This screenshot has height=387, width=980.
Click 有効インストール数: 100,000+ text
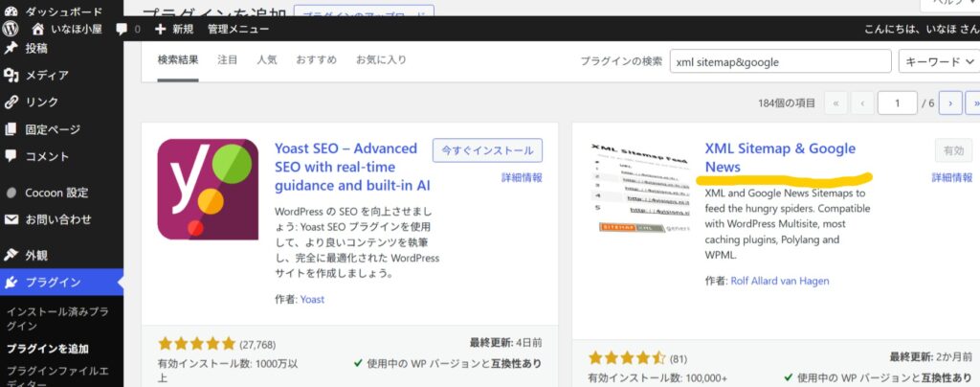[657, 378]
